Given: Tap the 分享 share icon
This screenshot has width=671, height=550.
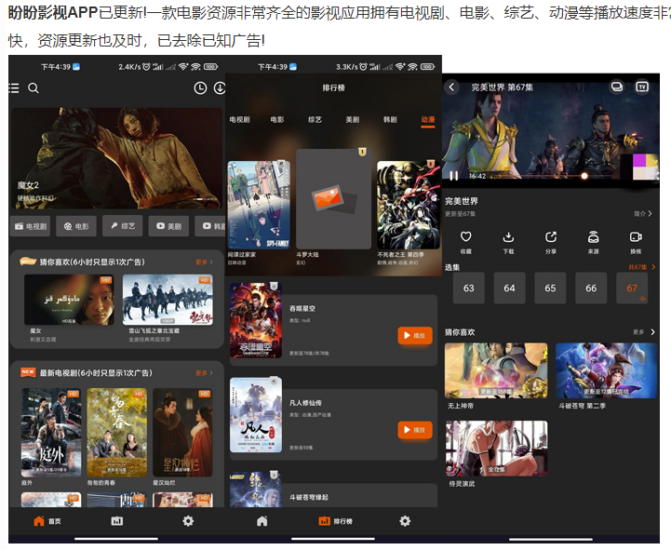Looking at the screenshot, I should click(551, 237).
